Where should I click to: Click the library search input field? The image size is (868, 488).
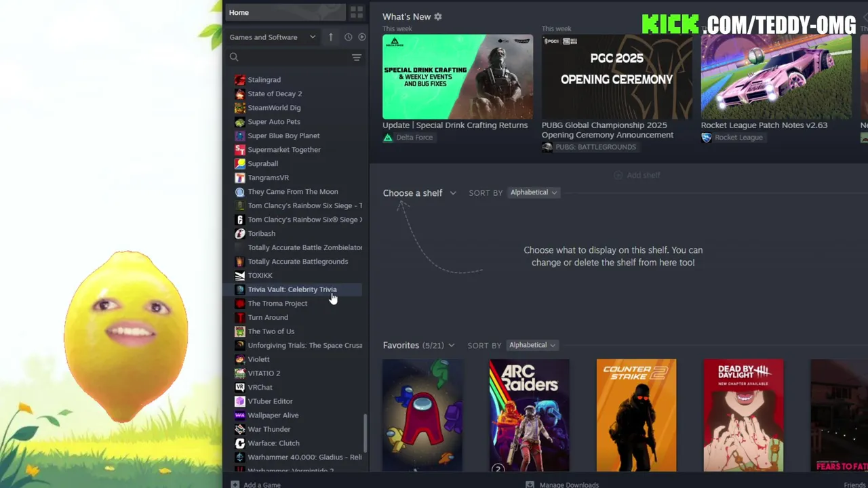coord(295,58)
